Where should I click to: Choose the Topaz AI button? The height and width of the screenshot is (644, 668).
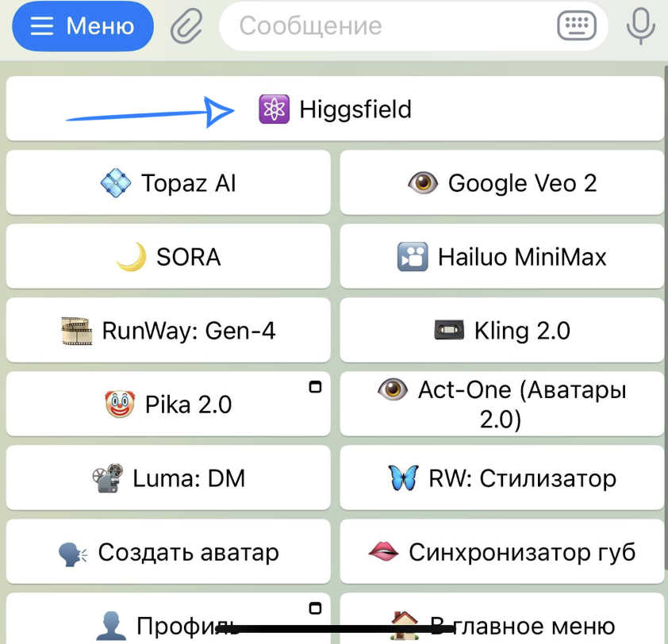pyautogui.click(x=168, y=183)
